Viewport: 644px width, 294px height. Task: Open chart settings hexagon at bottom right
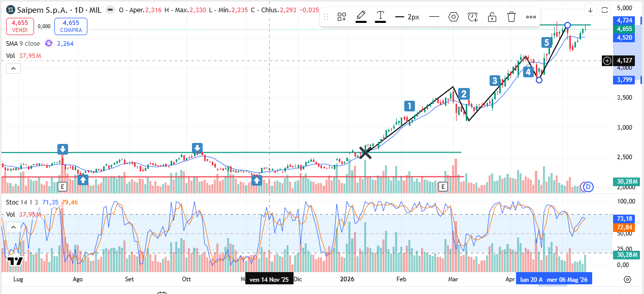click(627, 279)
